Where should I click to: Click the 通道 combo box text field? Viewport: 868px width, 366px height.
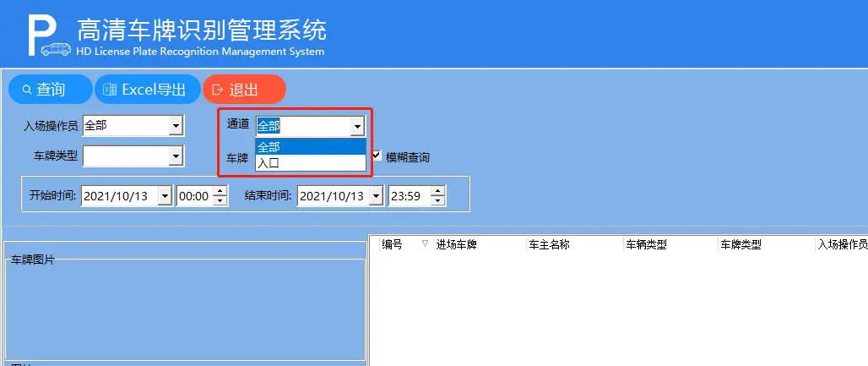303,128
